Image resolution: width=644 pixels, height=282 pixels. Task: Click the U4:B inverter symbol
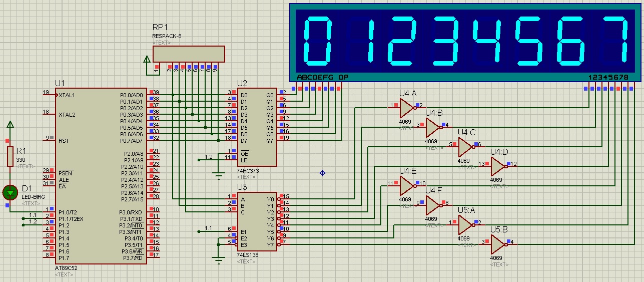pos(433,127)
